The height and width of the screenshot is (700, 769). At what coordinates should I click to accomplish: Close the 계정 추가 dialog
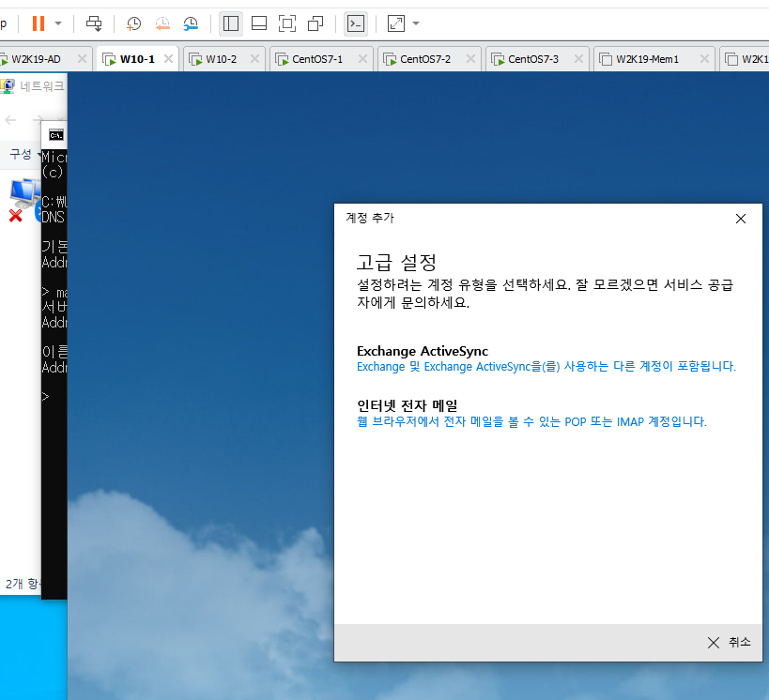(x=741, y=219)
